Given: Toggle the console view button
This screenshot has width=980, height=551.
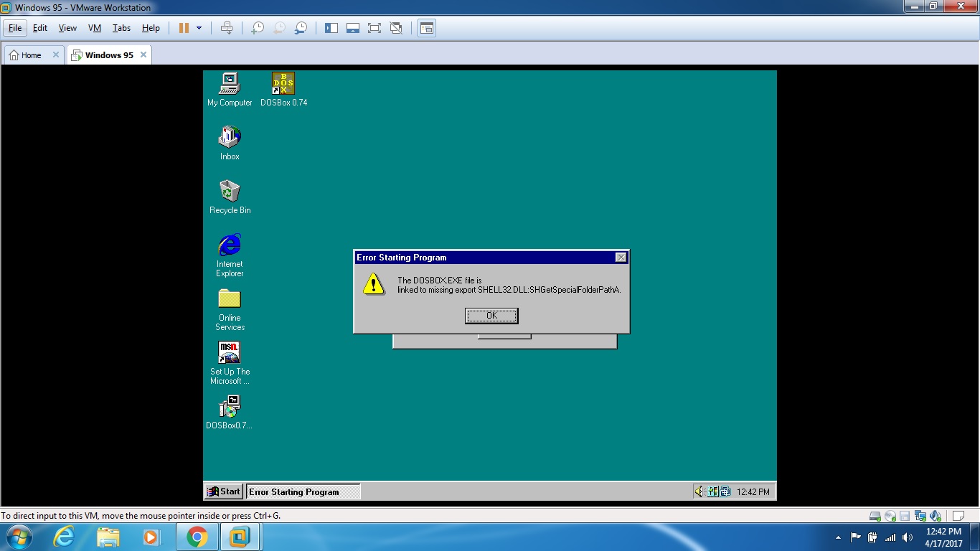Looking at the screenshot, I should [x=427, y=28].
